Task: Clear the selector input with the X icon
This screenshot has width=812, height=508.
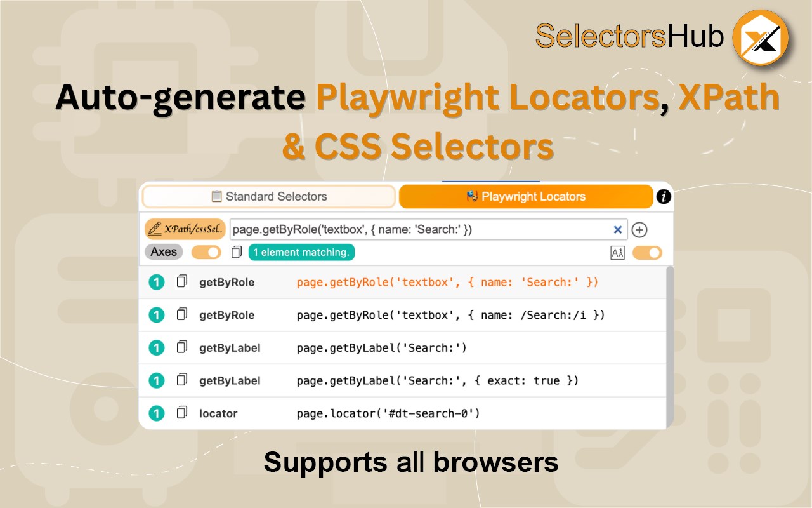Action: [x=617, y=230]
